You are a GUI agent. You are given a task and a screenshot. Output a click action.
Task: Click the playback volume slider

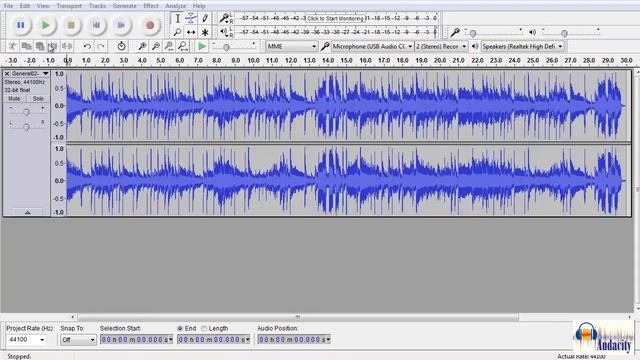[564, 33]
